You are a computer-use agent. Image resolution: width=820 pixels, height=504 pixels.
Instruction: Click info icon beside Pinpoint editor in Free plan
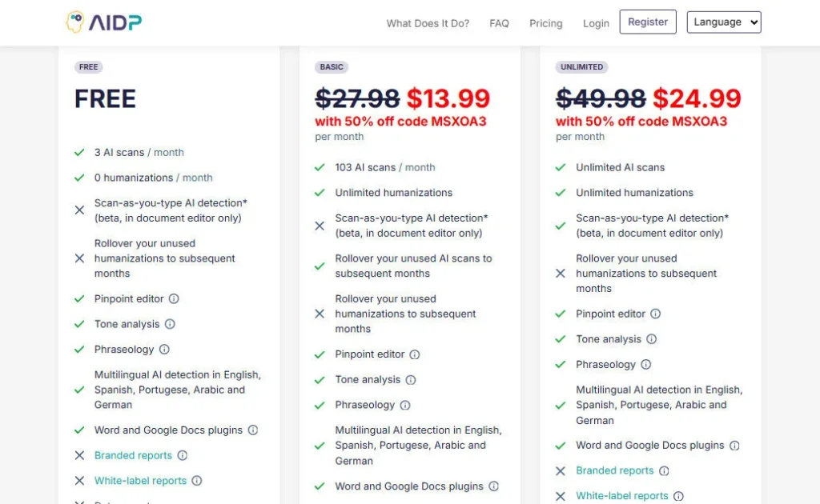tap(174, 298)
